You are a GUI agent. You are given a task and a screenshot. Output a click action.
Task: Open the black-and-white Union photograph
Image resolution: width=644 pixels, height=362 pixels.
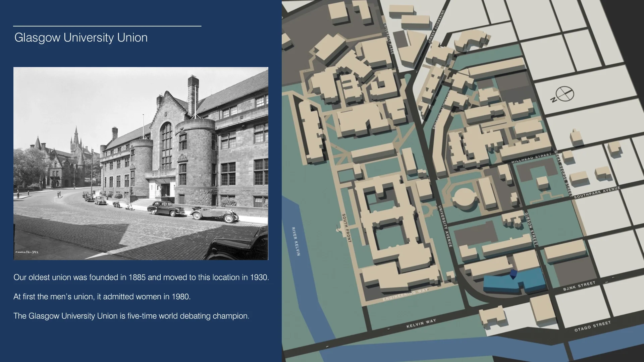141,163
